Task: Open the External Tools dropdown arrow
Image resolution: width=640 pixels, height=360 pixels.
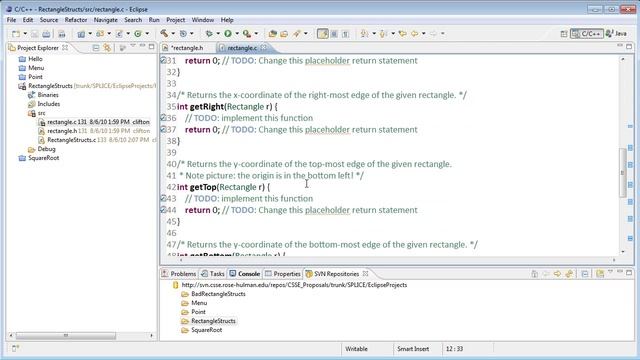Action: [256, 34]
